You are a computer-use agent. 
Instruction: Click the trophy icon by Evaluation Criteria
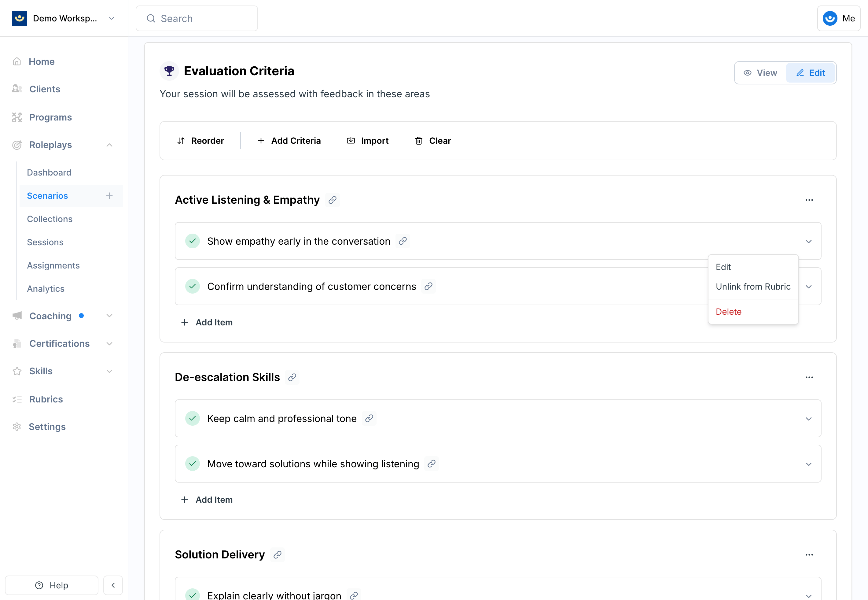pyautogui.click(x=169, y=71)
